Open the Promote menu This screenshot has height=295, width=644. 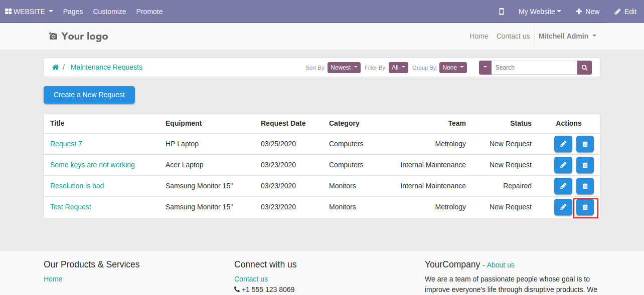(x=149, y=12)
